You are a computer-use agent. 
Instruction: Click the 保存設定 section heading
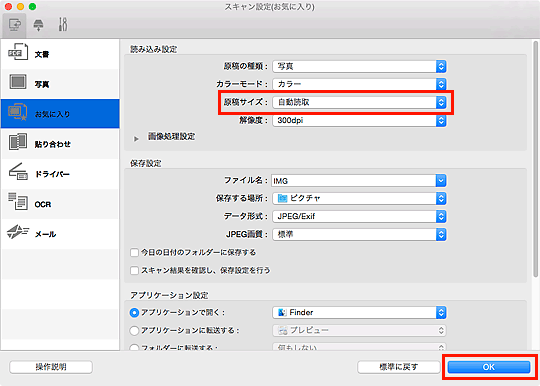(146, 163)
